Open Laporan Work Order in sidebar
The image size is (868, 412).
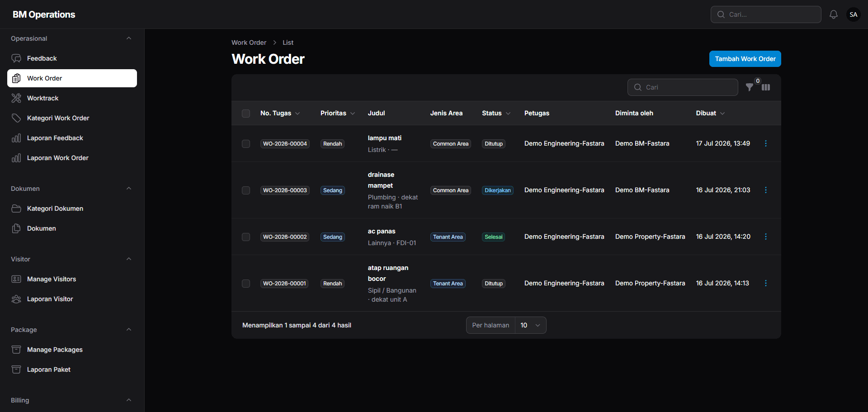click(72, 158)
